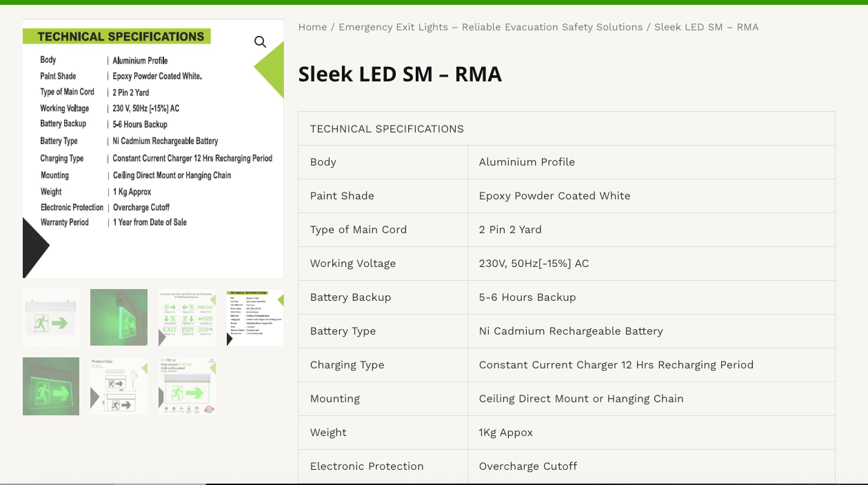Image resolution: width=868 pixels, height=485 pixels.
Task: Click the Ceiling Direct Mount or Hanging Chain table cell
Action: click(652, 399)
